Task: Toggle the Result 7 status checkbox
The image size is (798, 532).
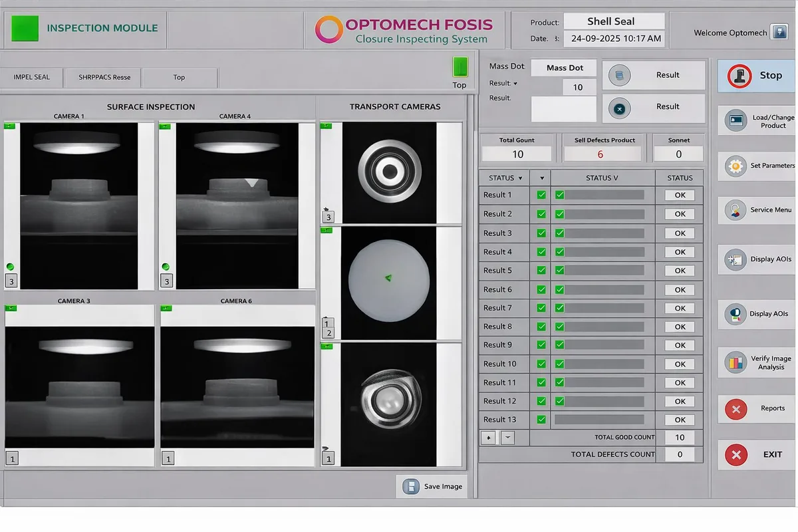Action: [x=541, y=308]
